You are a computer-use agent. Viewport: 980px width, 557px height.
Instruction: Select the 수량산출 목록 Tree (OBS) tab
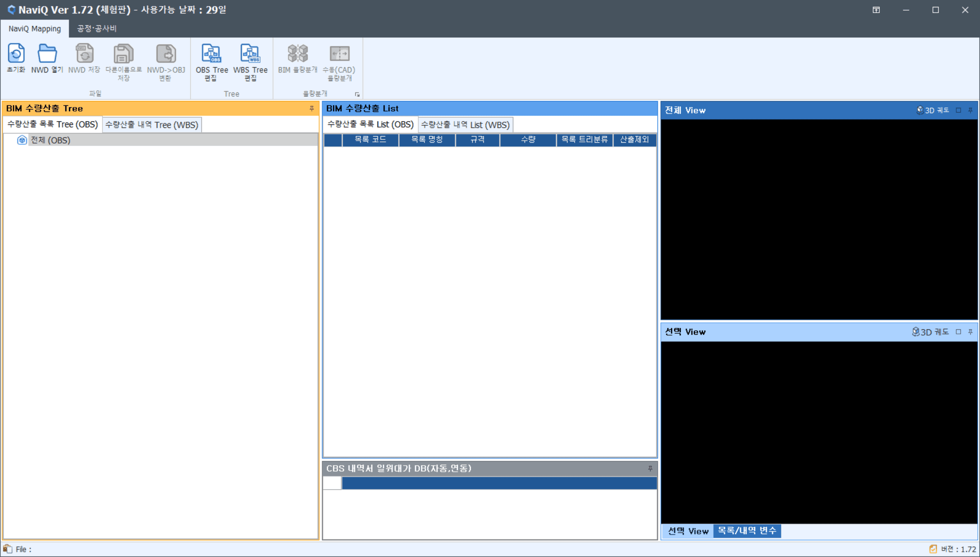53,124
